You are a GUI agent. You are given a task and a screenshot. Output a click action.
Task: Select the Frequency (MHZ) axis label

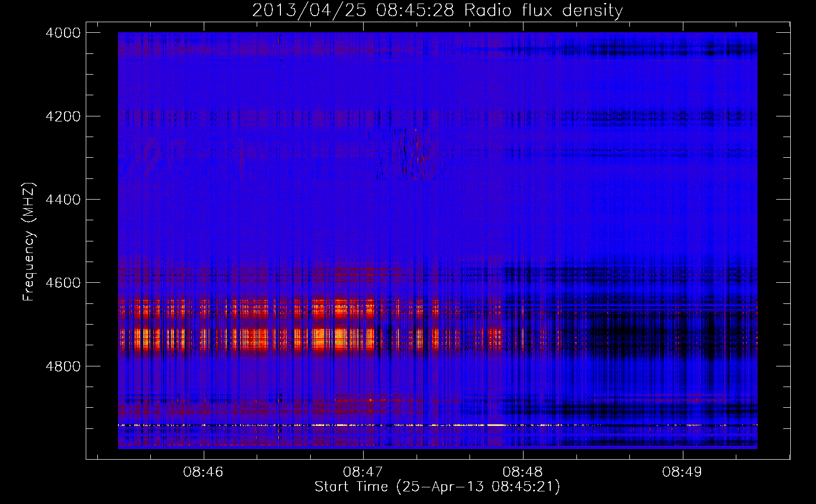pyautogui.click(x=29, y=242)
